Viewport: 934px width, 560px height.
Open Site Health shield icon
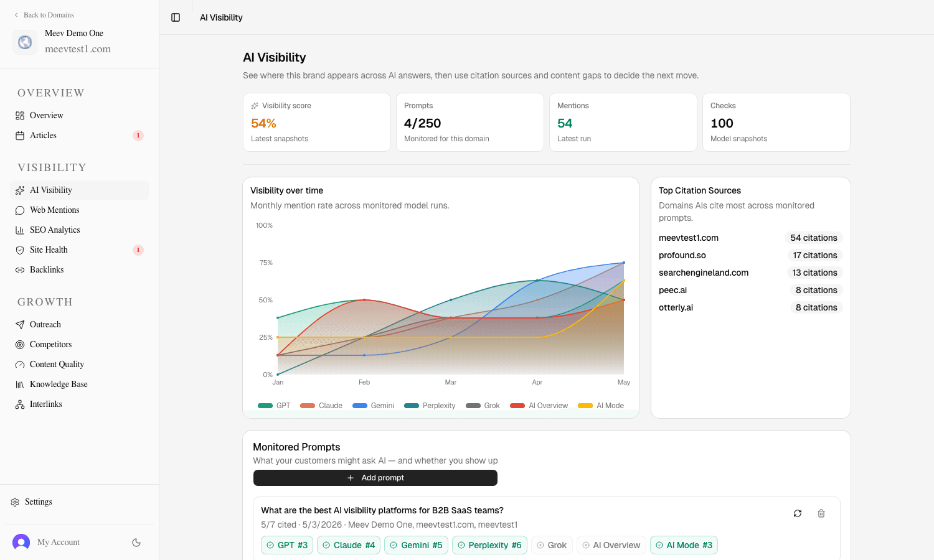click(x=20, y=250)
